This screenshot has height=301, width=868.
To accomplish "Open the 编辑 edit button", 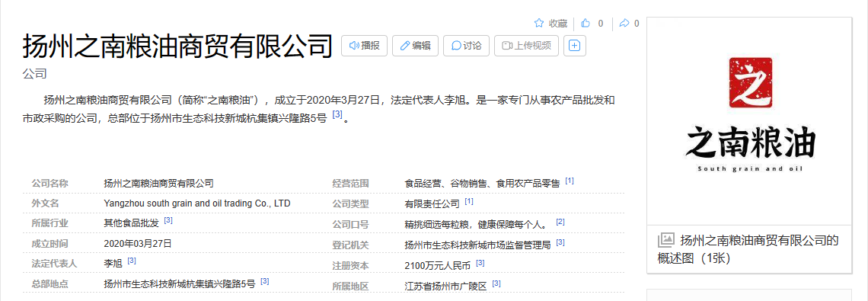I will [415, 46].
